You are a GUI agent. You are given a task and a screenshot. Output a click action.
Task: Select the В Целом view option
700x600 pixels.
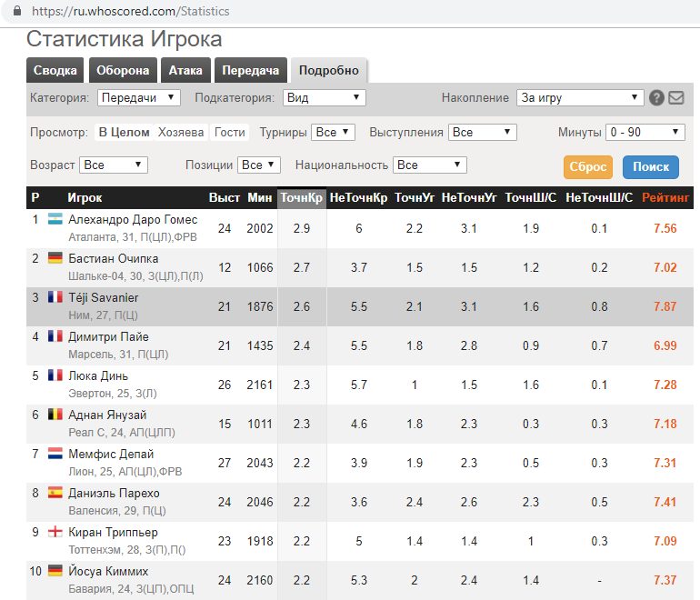124,133
